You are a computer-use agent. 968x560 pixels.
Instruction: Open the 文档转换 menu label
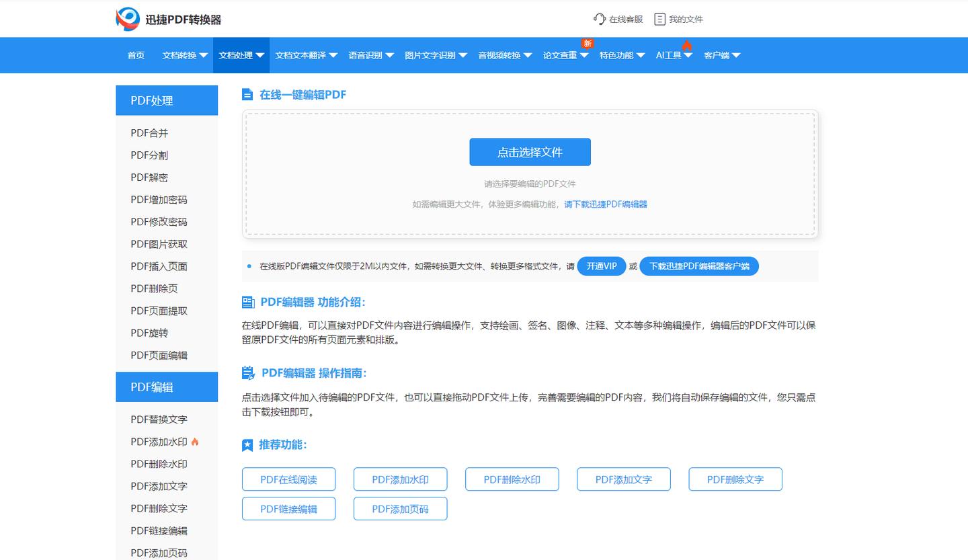point(179,55)
